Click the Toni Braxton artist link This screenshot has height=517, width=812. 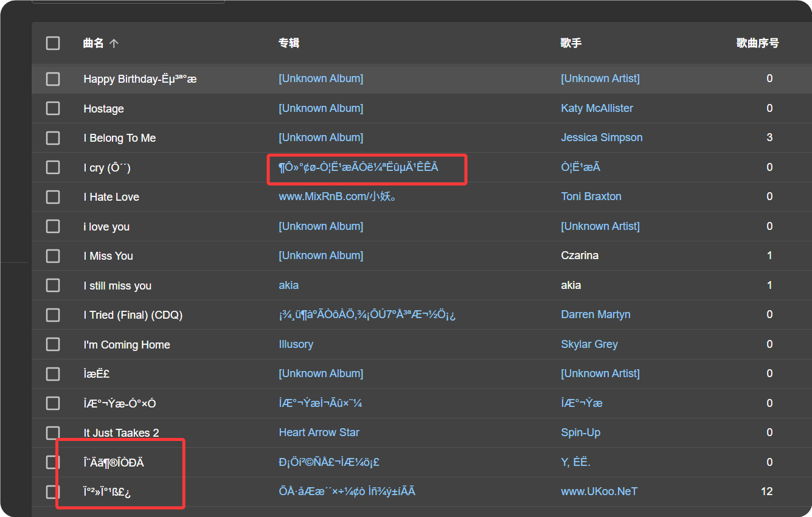pos(591,196)
